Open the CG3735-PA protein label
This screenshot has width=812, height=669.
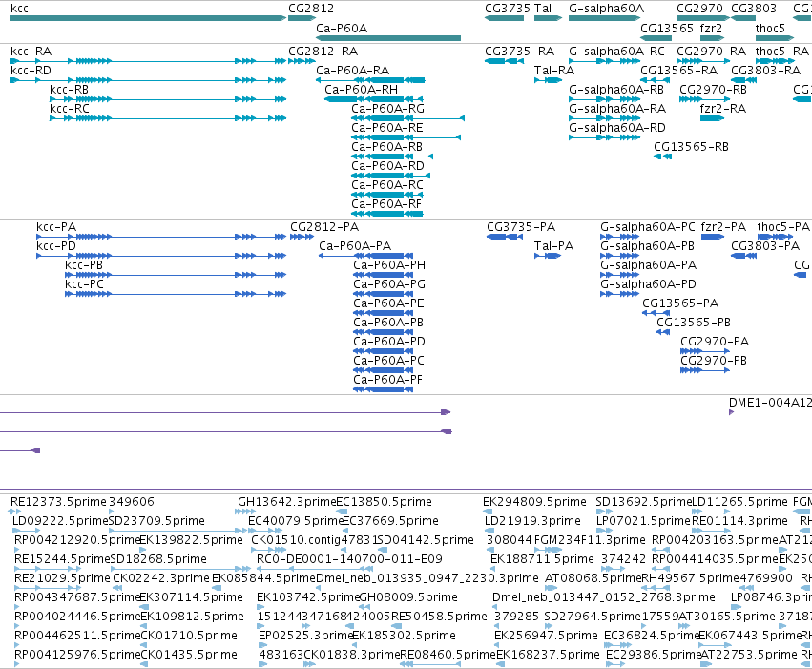coord(521,228)
